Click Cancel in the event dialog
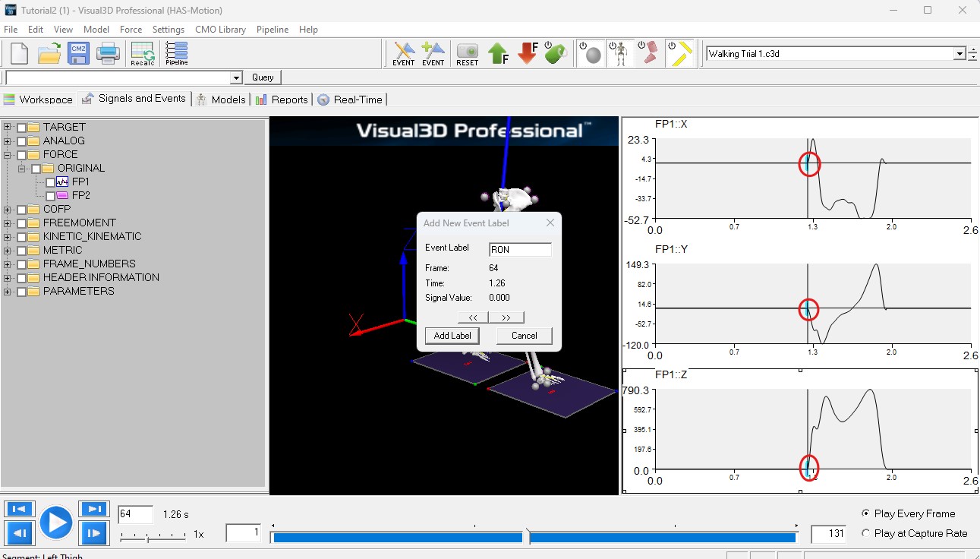Image resolution: width=980 pixels, height=559 pixels. point(524,336)
